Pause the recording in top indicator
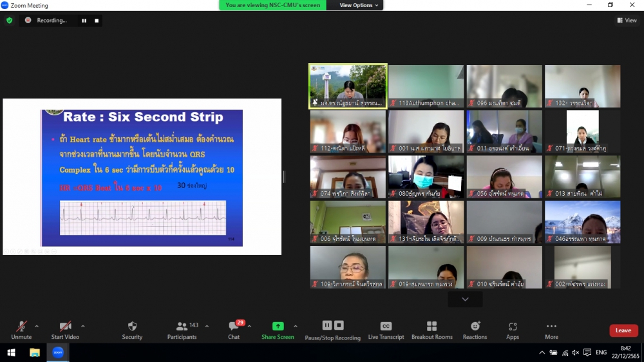The image size is (644, 362). (x=84, y=21)
